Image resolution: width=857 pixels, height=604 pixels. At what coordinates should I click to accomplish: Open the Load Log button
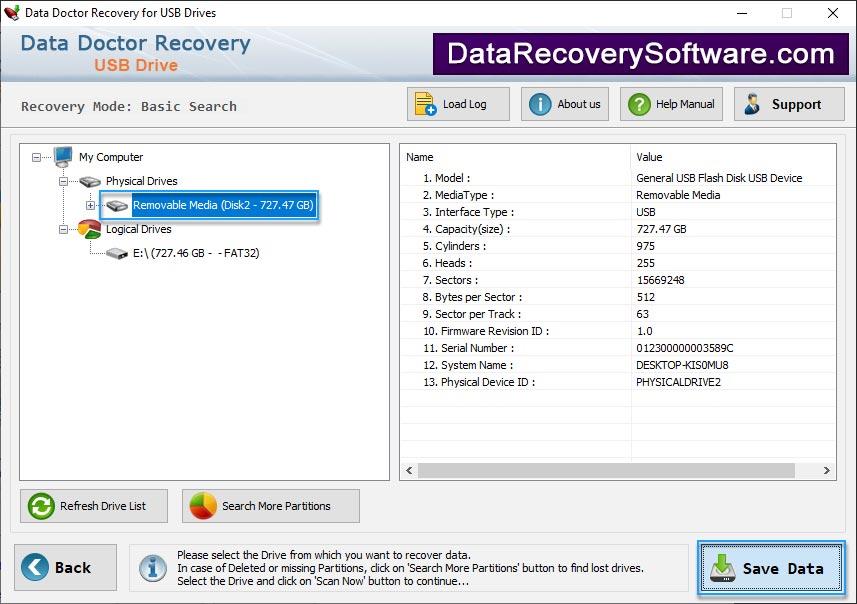458,104
